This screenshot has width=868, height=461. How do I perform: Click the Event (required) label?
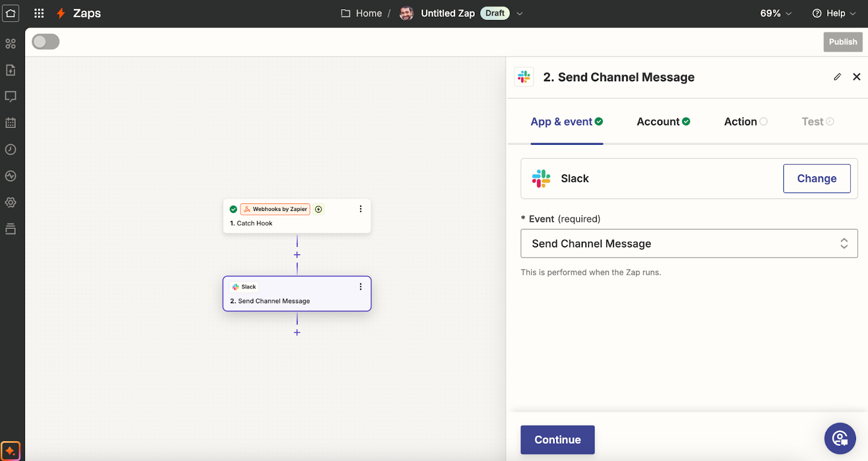pos(561,219)
